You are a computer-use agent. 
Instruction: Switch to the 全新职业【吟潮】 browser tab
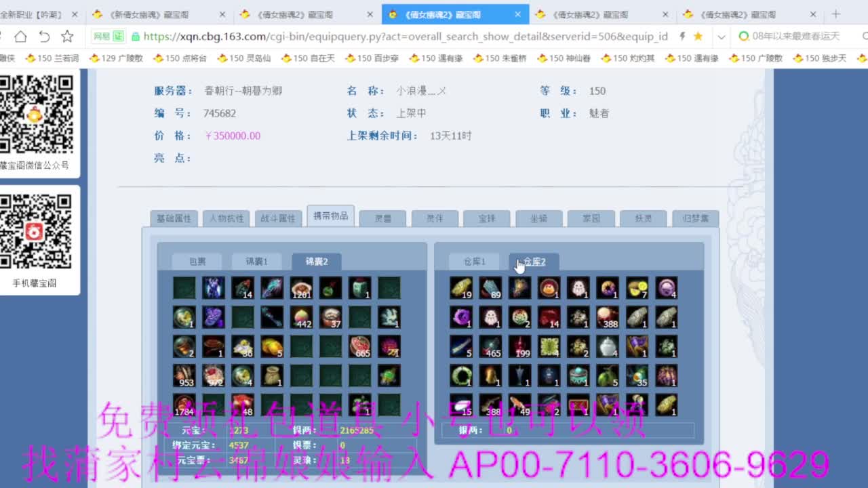[x=41, y=14]
